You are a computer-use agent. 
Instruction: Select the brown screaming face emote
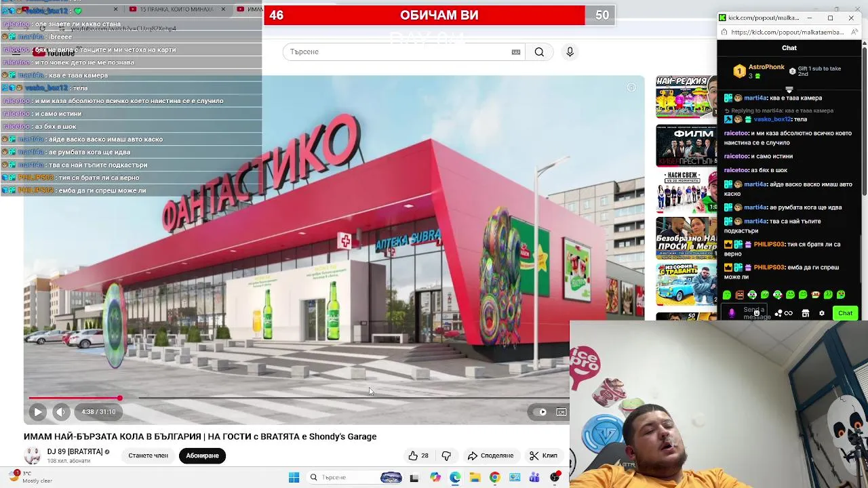point(740,295)
